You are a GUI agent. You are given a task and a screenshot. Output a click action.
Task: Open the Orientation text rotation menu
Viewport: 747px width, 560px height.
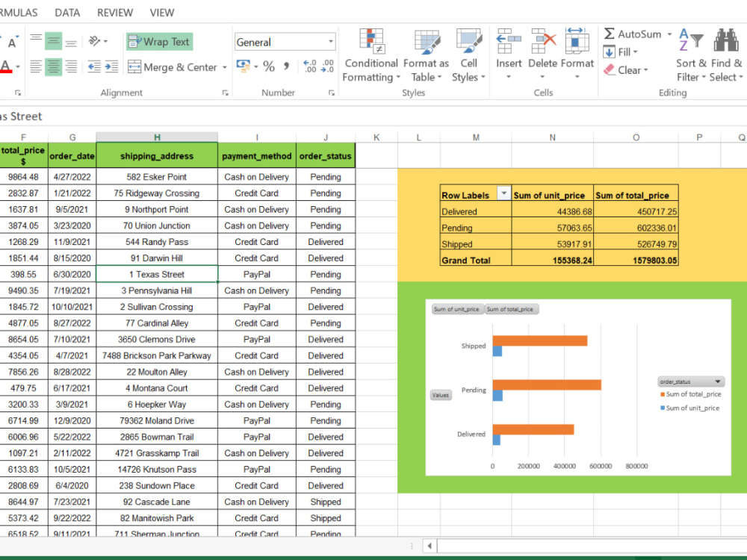98,42
